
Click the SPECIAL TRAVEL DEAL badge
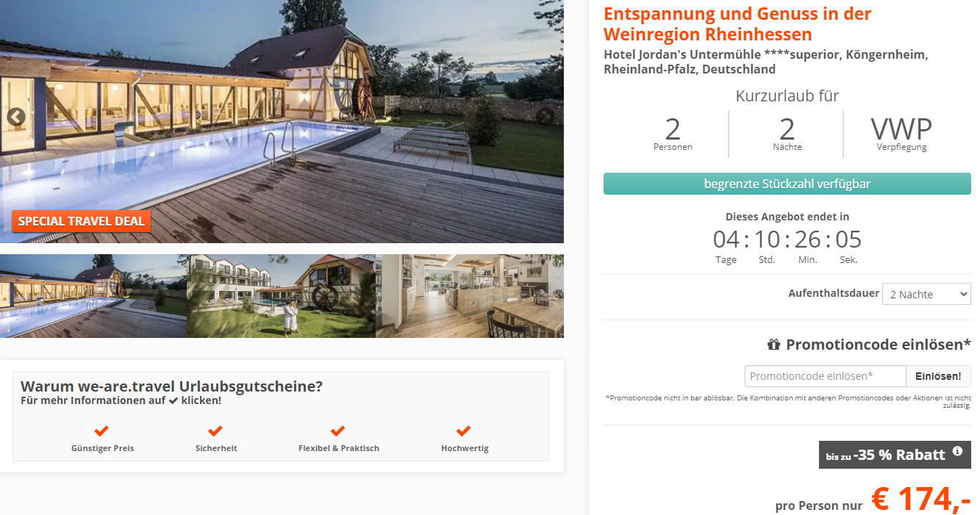[82, 221]
